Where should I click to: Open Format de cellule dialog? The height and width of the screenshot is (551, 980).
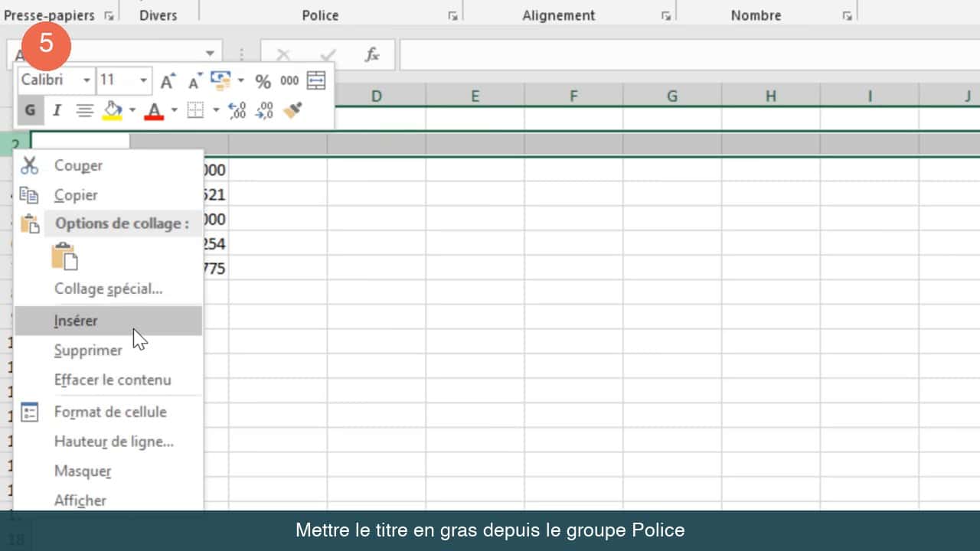[x=110, y=412]
